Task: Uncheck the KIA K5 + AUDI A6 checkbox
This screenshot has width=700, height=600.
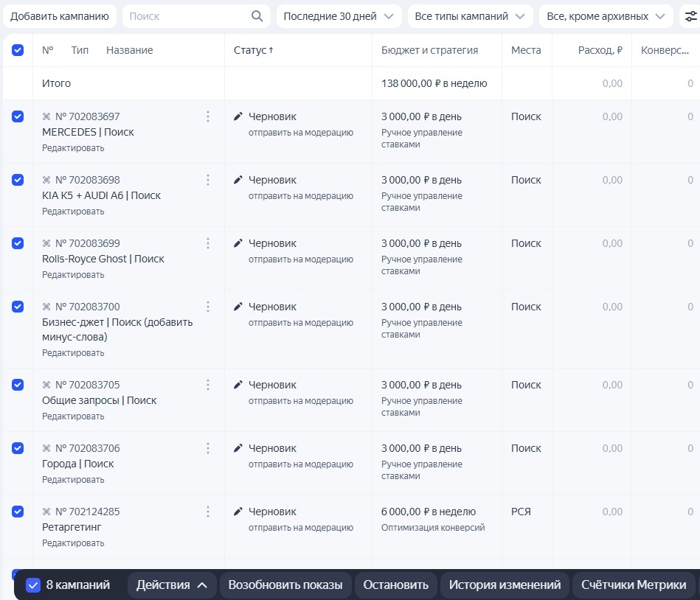Action: [18, 180]
